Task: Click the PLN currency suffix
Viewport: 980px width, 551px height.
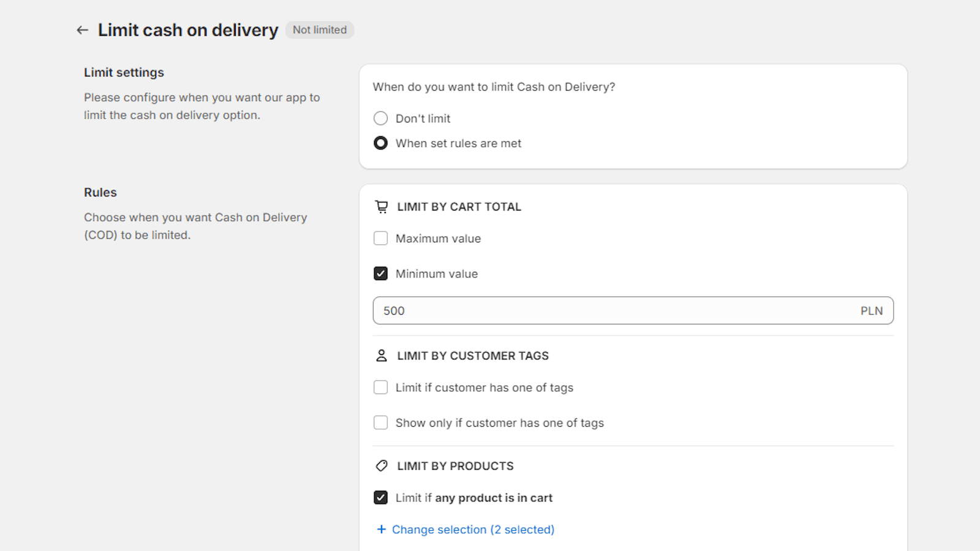Action: 871,311
